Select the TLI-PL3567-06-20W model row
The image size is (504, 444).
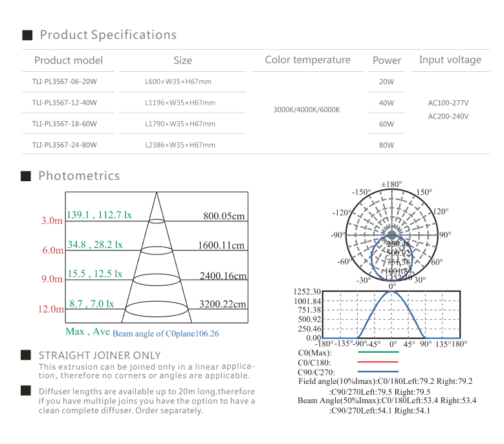(64, 82)
